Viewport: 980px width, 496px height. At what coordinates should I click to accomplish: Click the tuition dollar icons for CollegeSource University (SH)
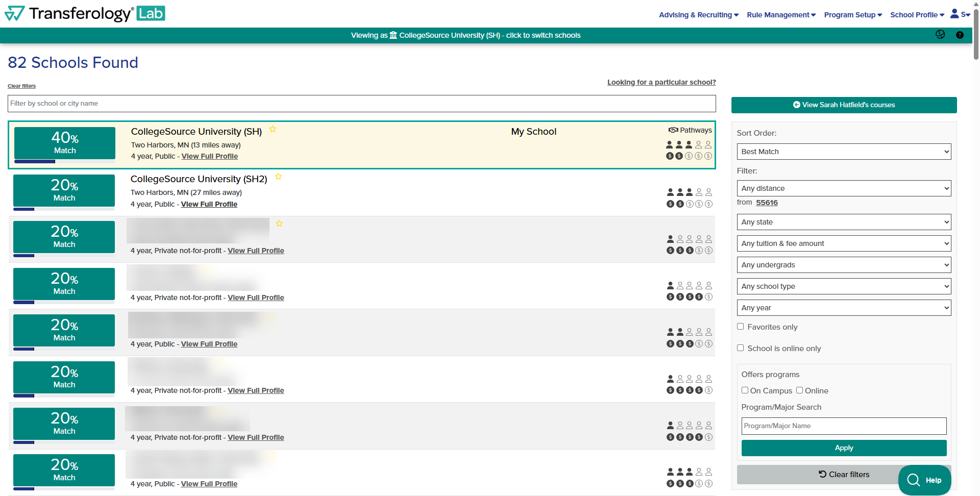point(689,156)
